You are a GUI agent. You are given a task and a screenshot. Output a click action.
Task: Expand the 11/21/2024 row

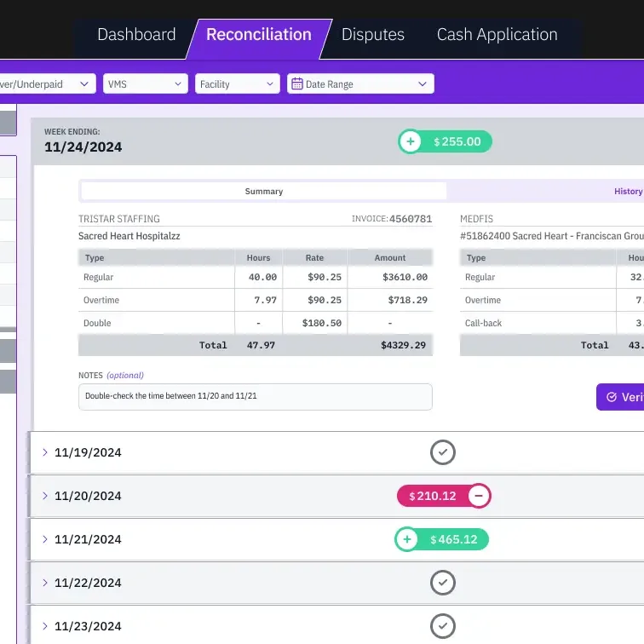(x=45, y=539)
